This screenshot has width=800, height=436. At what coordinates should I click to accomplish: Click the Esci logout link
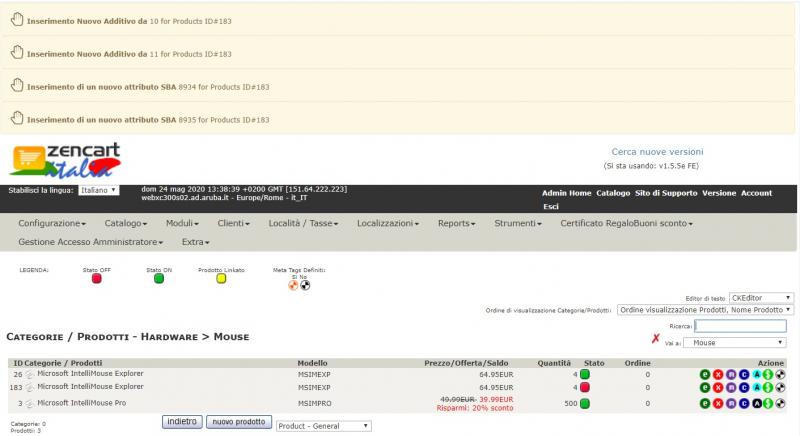pyautogui.click(x=551, y=207)
